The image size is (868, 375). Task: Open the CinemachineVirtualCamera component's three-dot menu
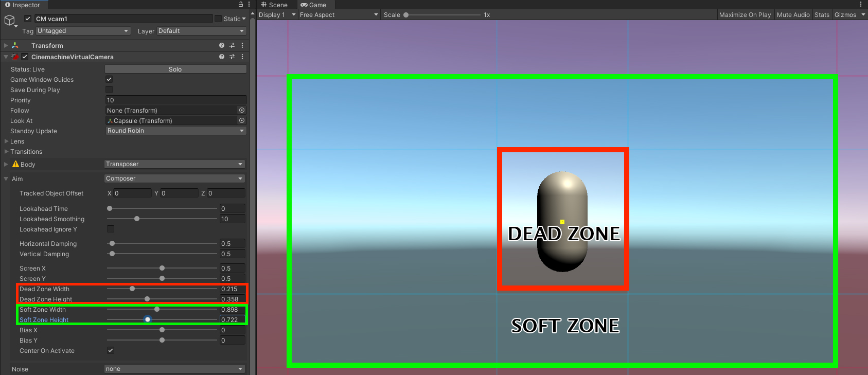(242, 57)
